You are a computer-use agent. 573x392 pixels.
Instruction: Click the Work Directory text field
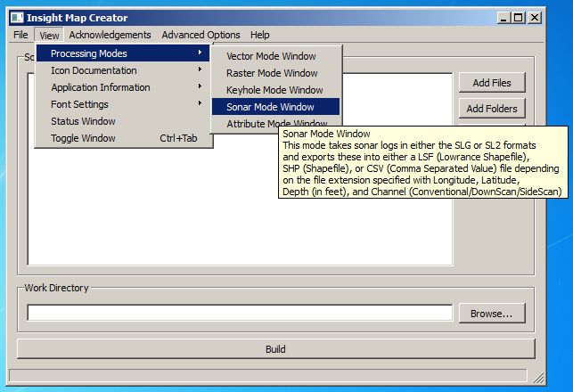(x=239, y=314)
